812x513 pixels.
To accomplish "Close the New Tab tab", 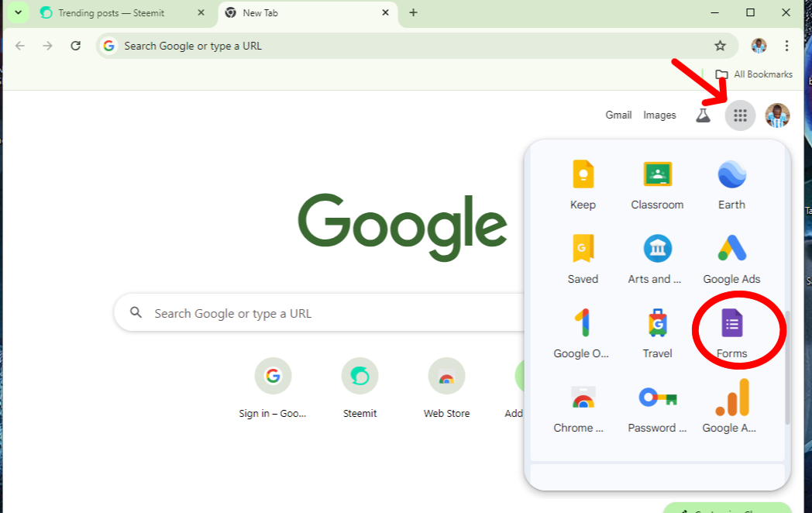I will [x=385, y=12].
